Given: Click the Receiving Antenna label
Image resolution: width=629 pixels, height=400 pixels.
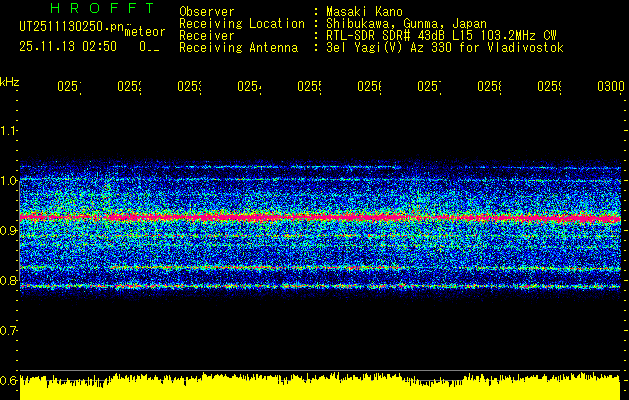Looking at the screenshot, I should (238, 48).
